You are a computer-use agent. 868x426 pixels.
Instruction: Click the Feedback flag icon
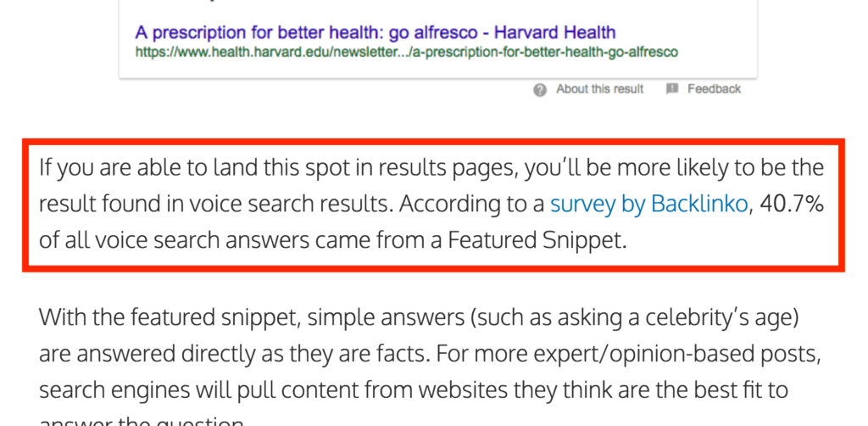pyautogui.click(x=672, y=89)
